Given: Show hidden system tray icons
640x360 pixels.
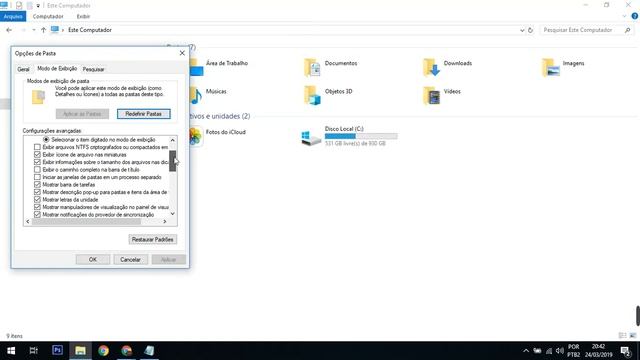Looking at the screenshot, I should [x=526, y=351].
